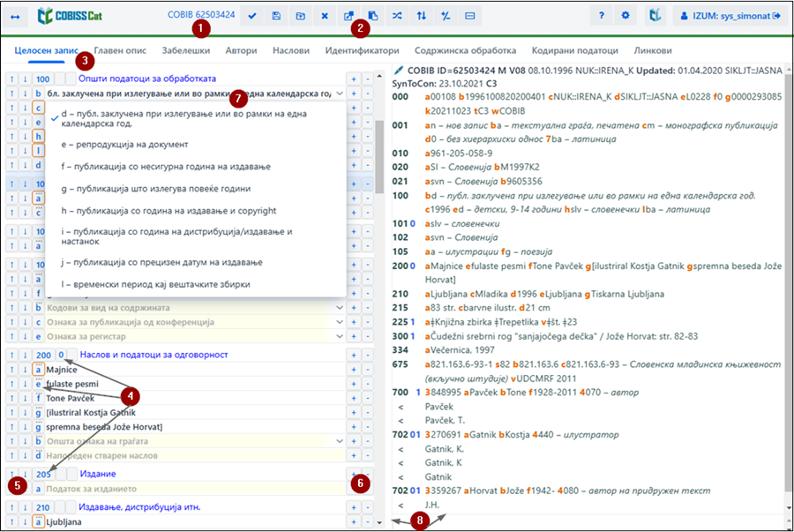This screenshot has width=794, height=532.
Task: Click the plus button for field 100 row
Action: 354,79
